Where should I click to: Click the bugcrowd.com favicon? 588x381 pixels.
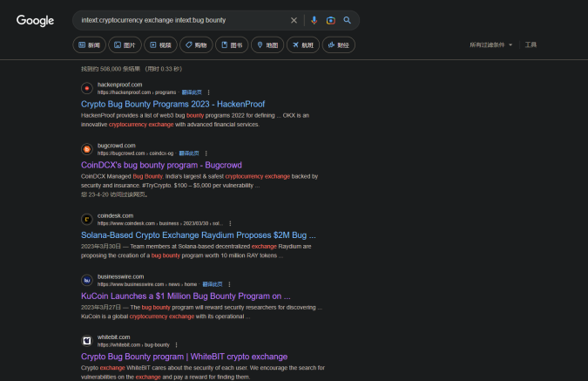(x=87, y=149)
